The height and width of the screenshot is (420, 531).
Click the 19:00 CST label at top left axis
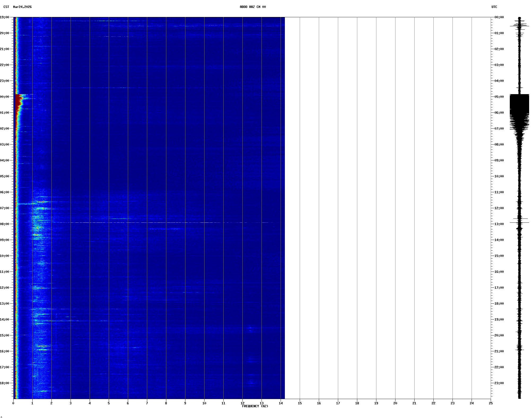click(x=5, y=17)
